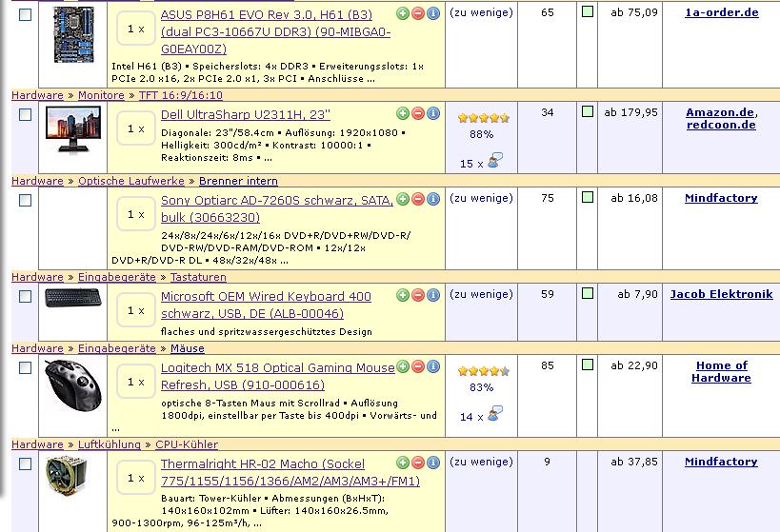Open the Mäuse breadcrumb link

click(188, 348)
